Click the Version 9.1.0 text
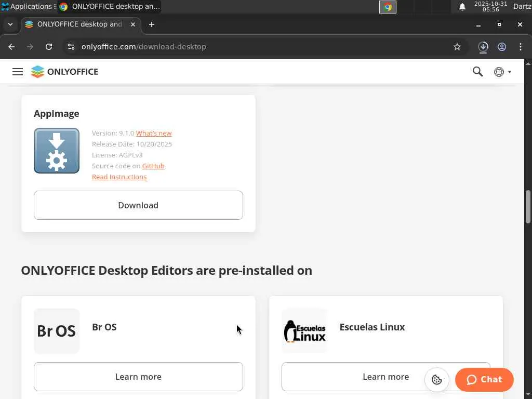Viewport: 532px width, 399px height. click(113, 134)
